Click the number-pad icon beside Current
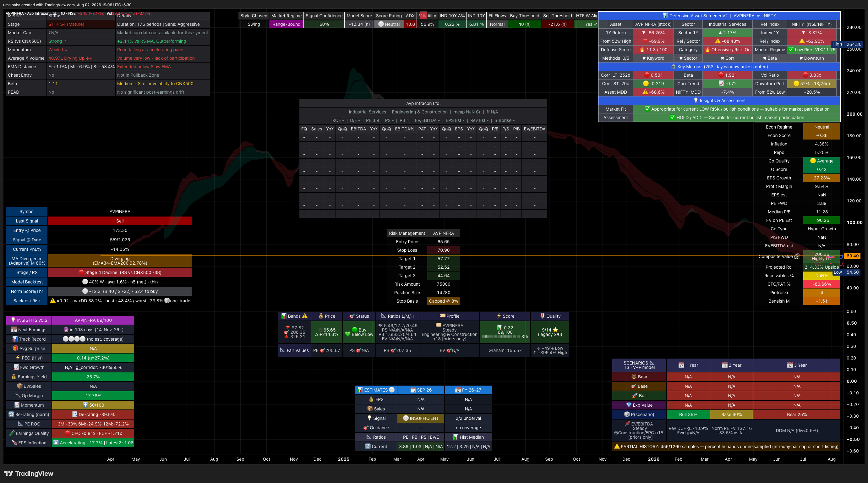Screen dimensions: 868x483 [368, 446]
